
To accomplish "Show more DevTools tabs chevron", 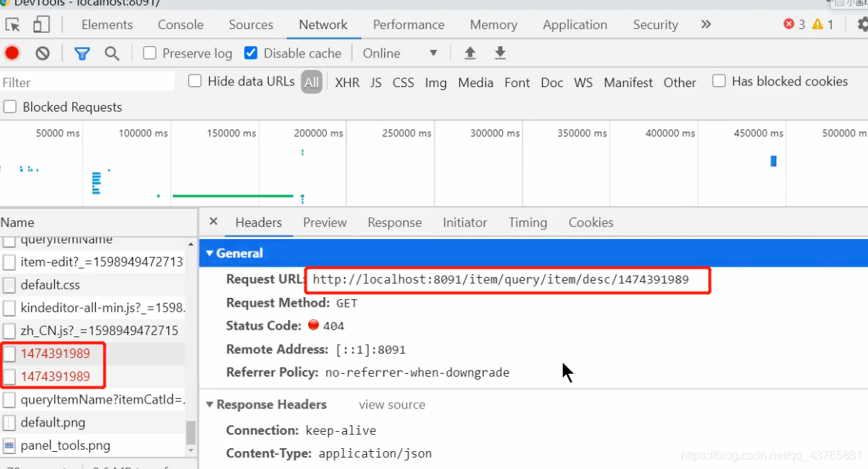I will tap(706, 25).
